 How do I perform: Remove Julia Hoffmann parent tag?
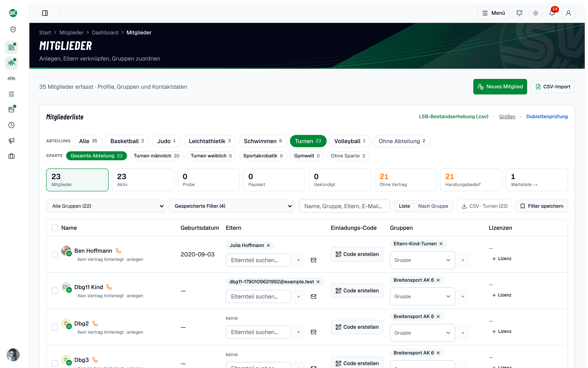click(268, 245)
